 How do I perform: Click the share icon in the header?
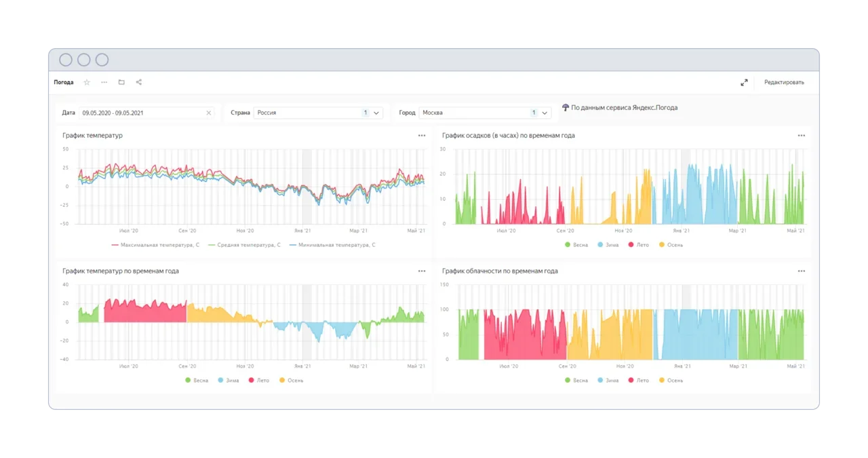pos(139,82)
